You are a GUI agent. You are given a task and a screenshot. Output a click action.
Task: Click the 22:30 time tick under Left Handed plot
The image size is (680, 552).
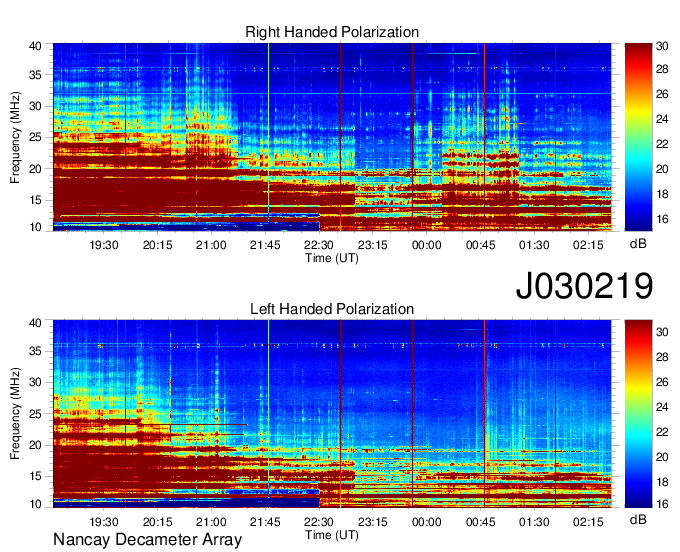[319, 522]
